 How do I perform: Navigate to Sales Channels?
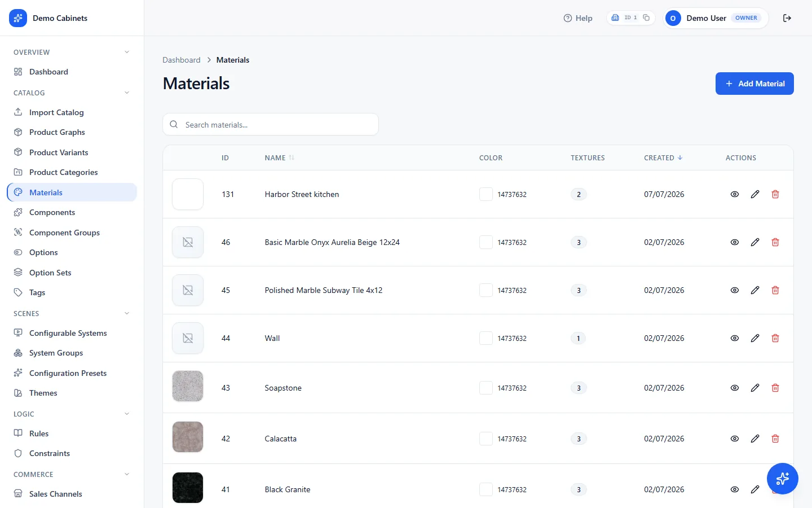(72, 494)
